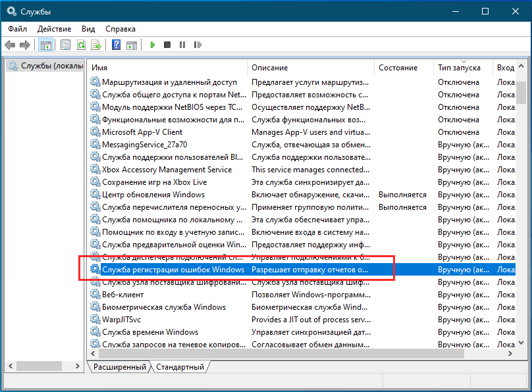532x392 pixels.
Task: Toggle the console tree pane icon
Action: click(x=45, y=45)
